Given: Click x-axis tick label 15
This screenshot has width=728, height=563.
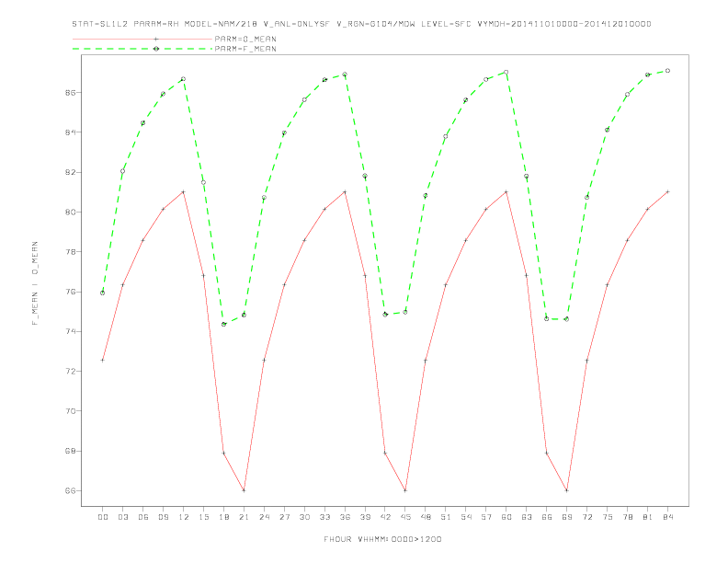Looking at the screenshot, I should pos(203,517).
